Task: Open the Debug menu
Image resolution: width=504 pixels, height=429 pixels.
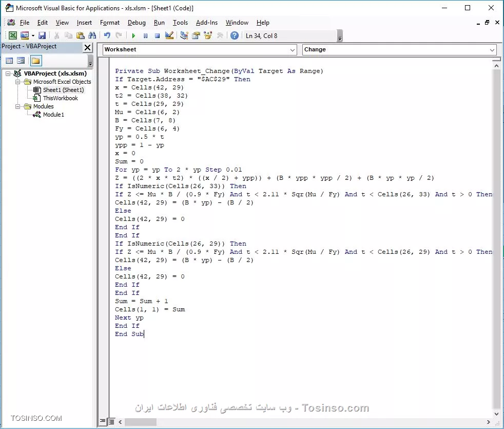Action: pos(137,23)
